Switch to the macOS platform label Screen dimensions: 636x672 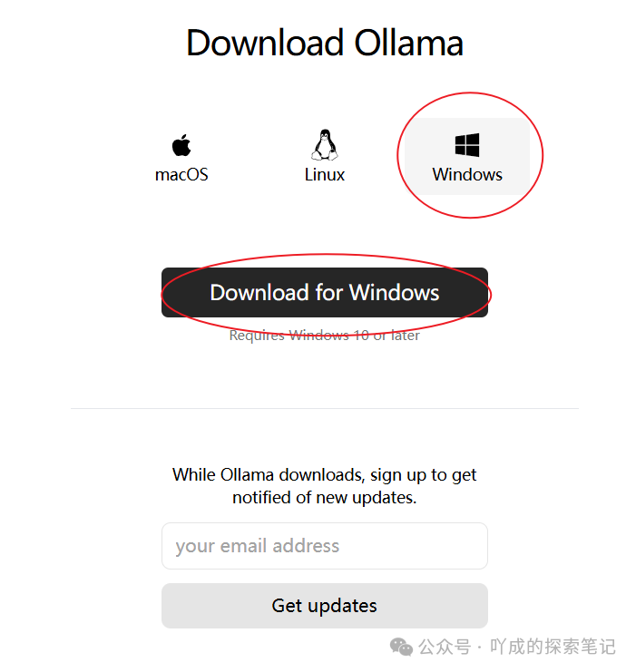pyautogui.click(x=181, y=175)
